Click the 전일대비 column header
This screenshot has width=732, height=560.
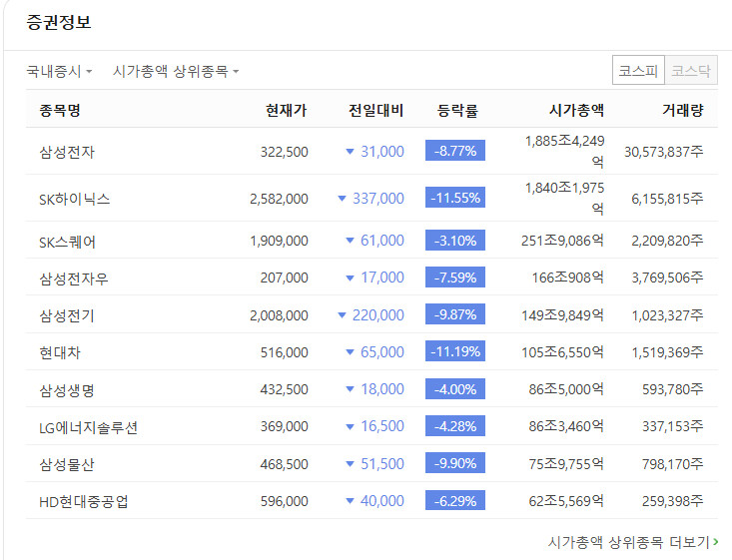coord(376,110)
